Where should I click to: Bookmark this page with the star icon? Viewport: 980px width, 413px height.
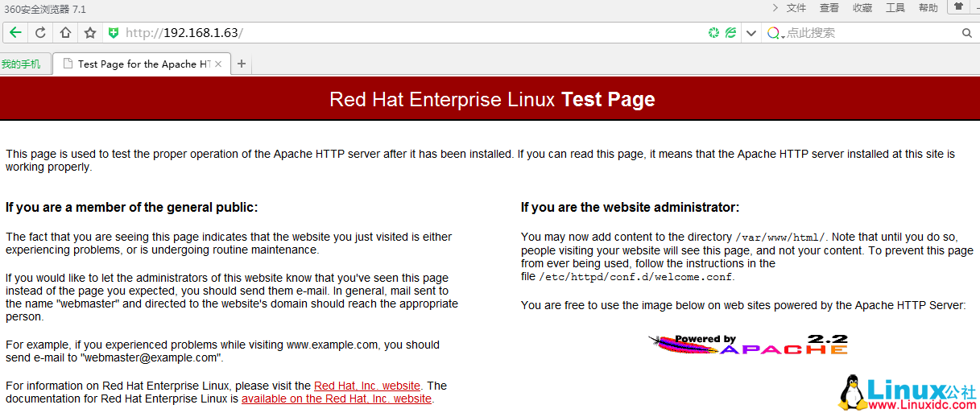coord(90,33)
